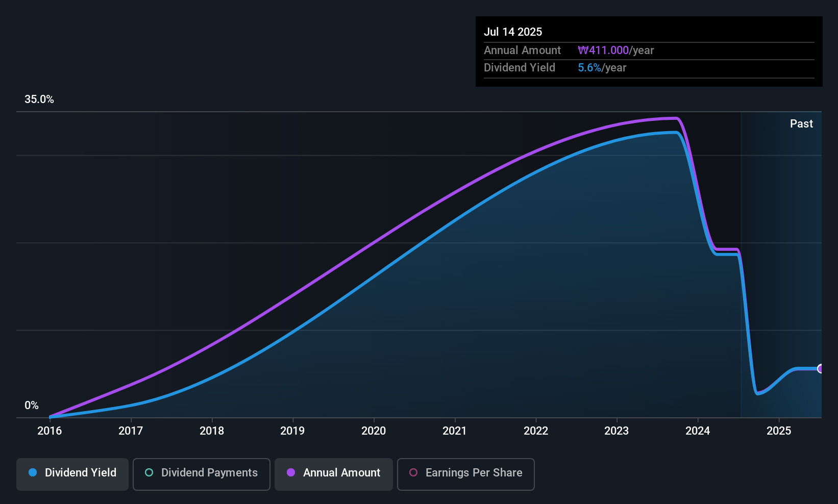Enable the Dividend Payments series
Viewport: 838px width, 504px height.
[201, 474]
